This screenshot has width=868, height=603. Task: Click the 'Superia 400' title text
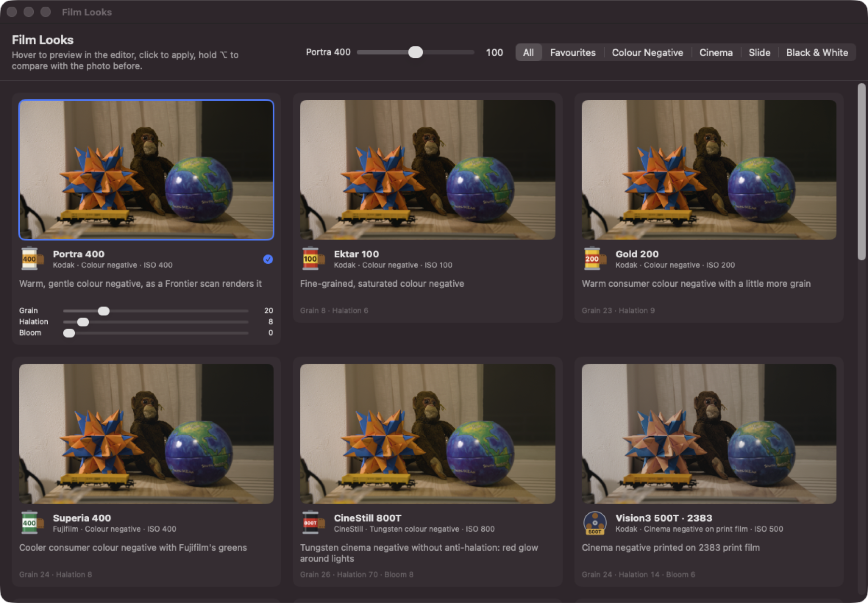[x=82, y=518]
